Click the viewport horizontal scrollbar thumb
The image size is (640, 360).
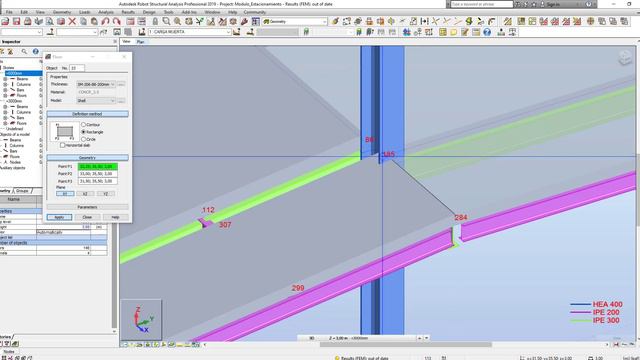pos(405,344)
